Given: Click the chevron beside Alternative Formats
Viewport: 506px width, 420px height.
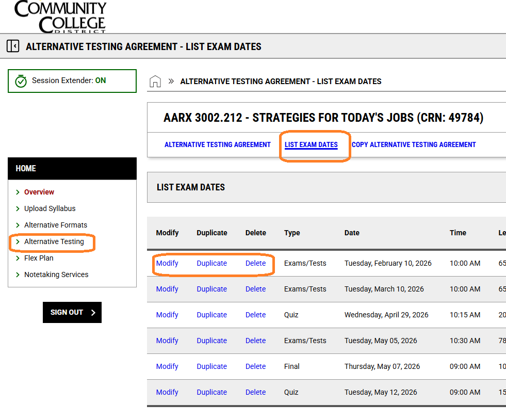Looking at the screenshot, I should 18,225.
